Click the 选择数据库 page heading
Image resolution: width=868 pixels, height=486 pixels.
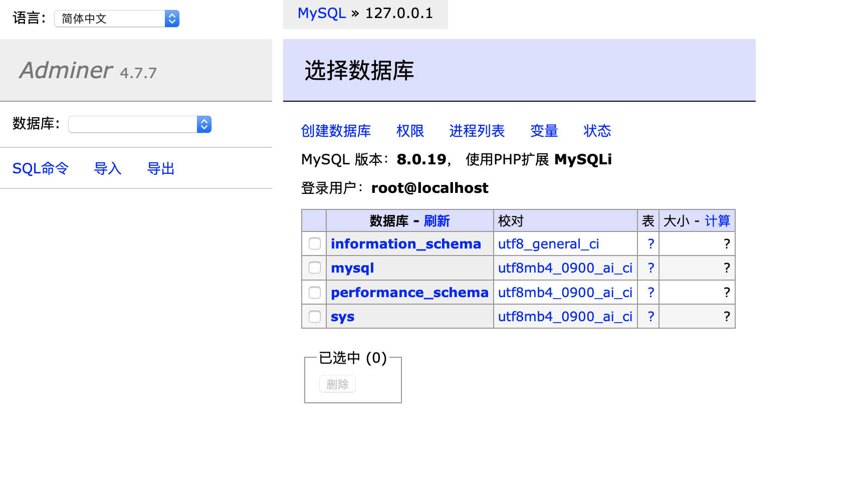(x=359, y=70)
